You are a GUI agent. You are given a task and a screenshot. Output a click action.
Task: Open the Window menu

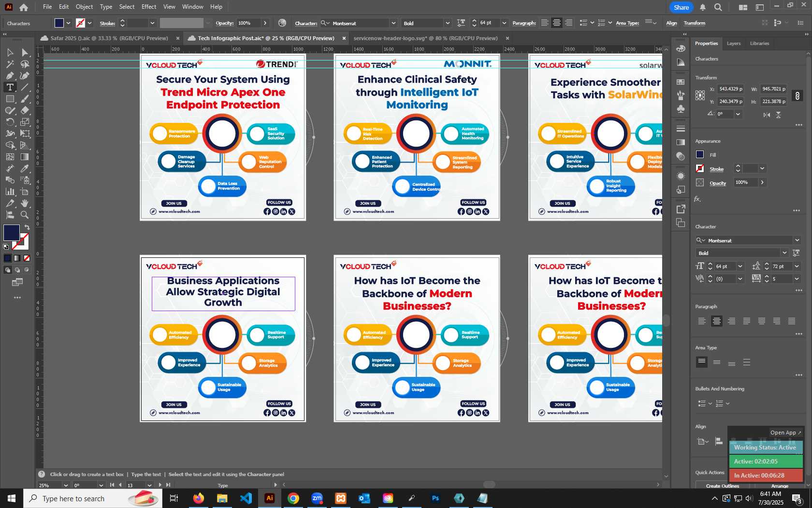(193, 7)
